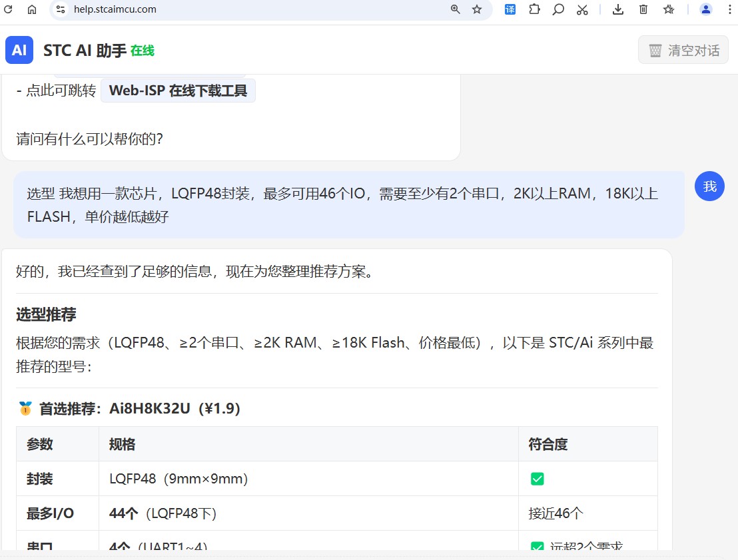
Task: Click the chat bubble search toolbar icon
Action: click(x=558, y=9)
